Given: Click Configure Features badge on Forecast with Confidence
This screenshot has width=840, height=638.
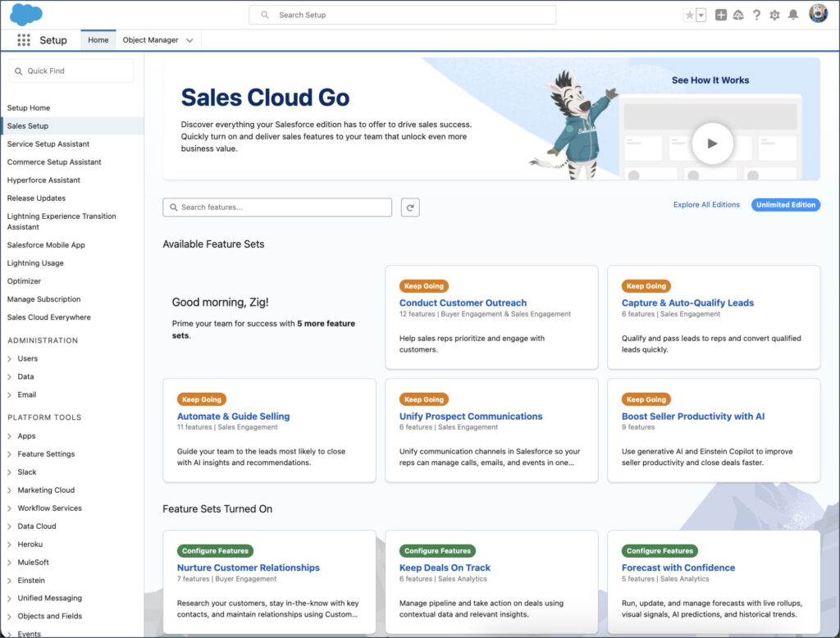Looking at the screenshot, I should [x=660, y=551].
